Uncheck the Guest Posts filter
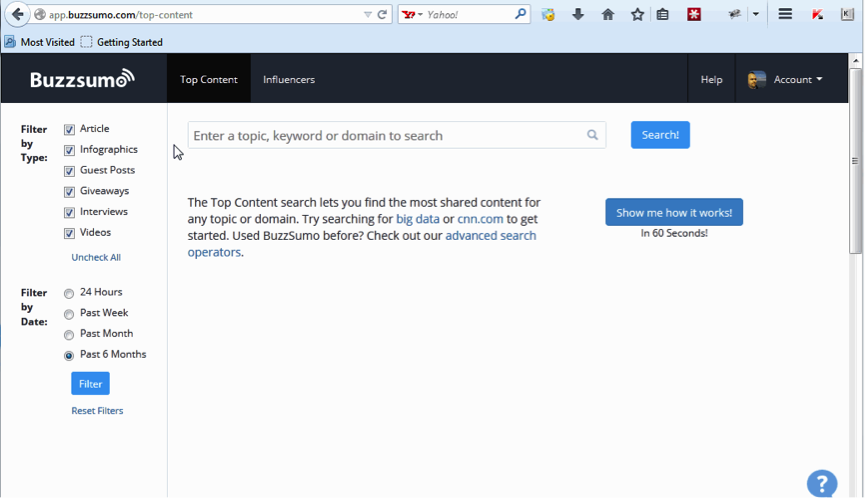866x498 pixels. [69, 171]
